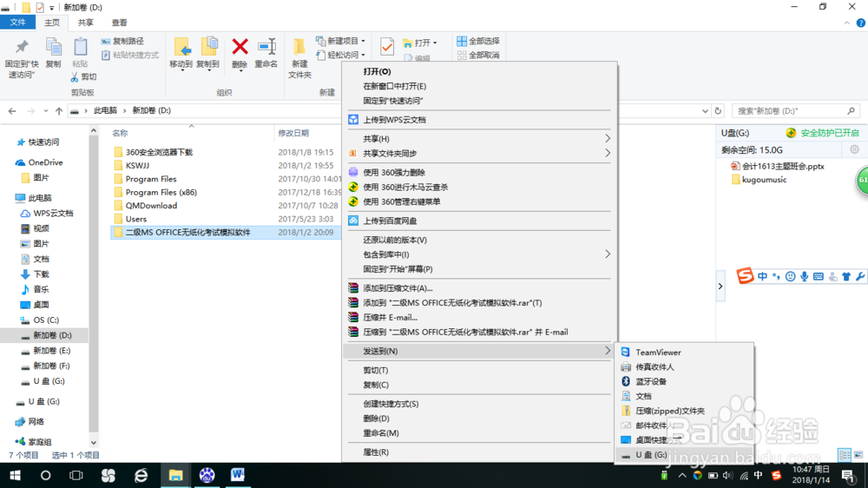This screenshot has height=488, width=868.
Task: Sort by the 修改日期 column header
Action: (293, 133)
